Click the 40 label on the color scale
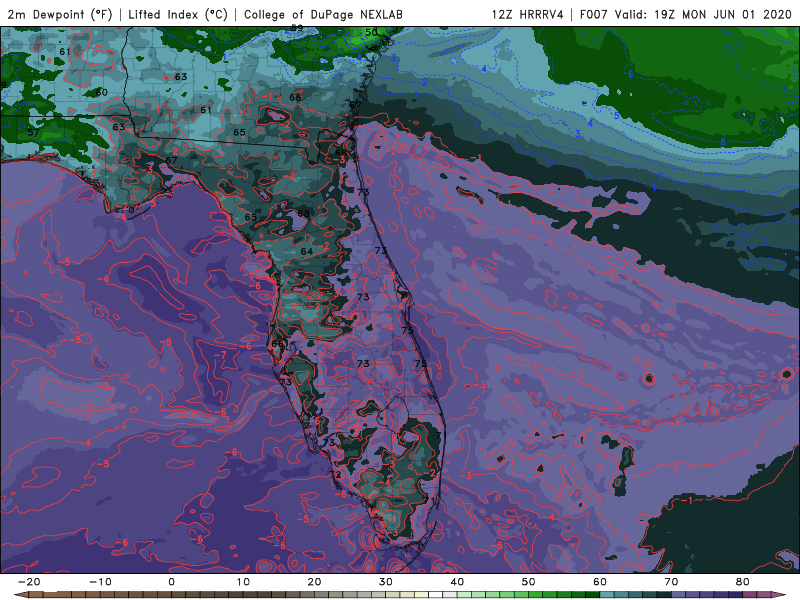Image resolution: width=800 pixels, height=600 pixels. point(457,582)
